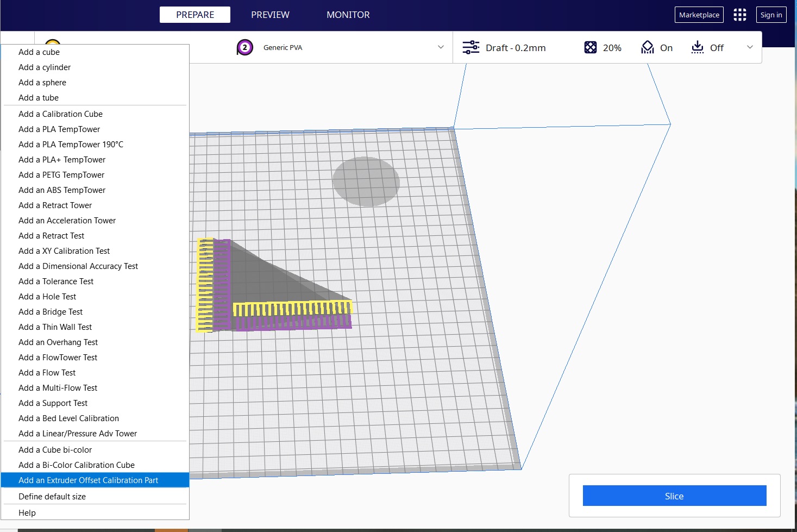Select Add a Bridge Test menu entry
The width and height of the screenshot is (797, 532).
[x=51, y=311]
